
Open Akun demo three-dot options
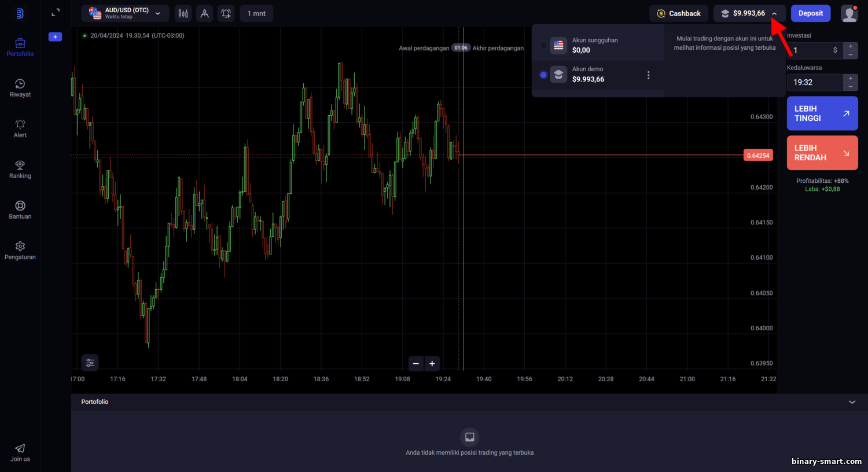coord(648,75)
